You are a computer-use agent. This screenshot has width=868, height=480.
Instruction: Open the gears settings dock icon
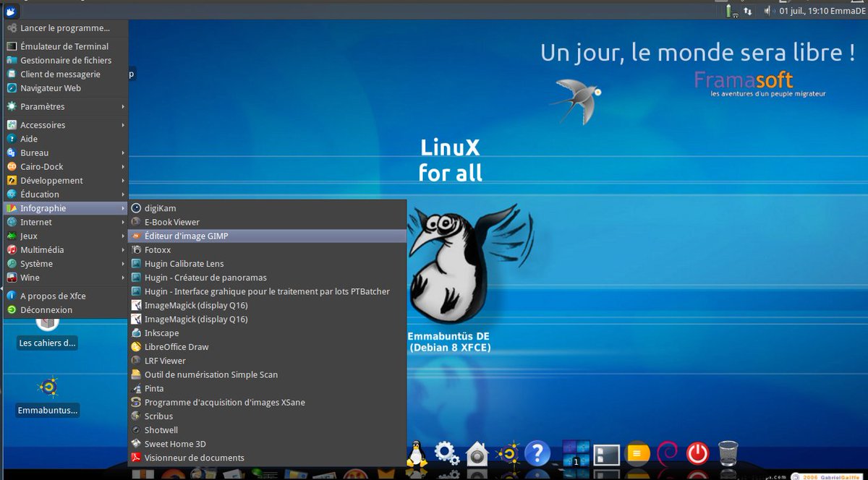coord(446,454)
